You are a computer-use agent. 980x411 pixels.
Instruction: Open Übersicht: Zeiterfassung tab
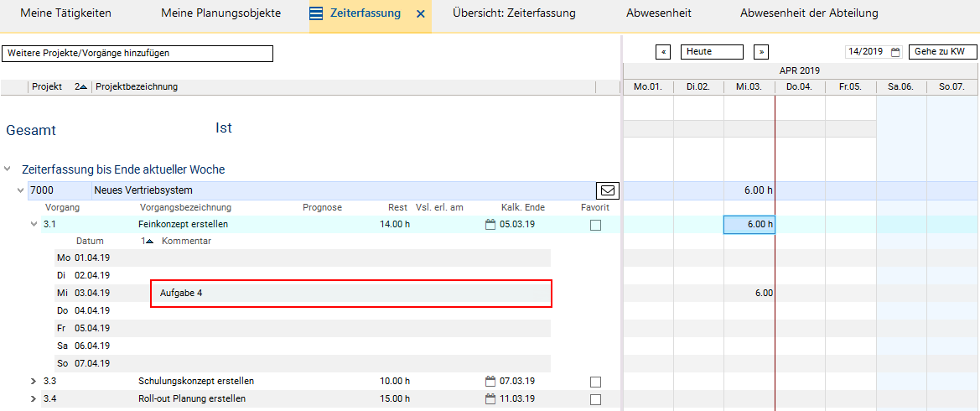[x=515, y=13]
